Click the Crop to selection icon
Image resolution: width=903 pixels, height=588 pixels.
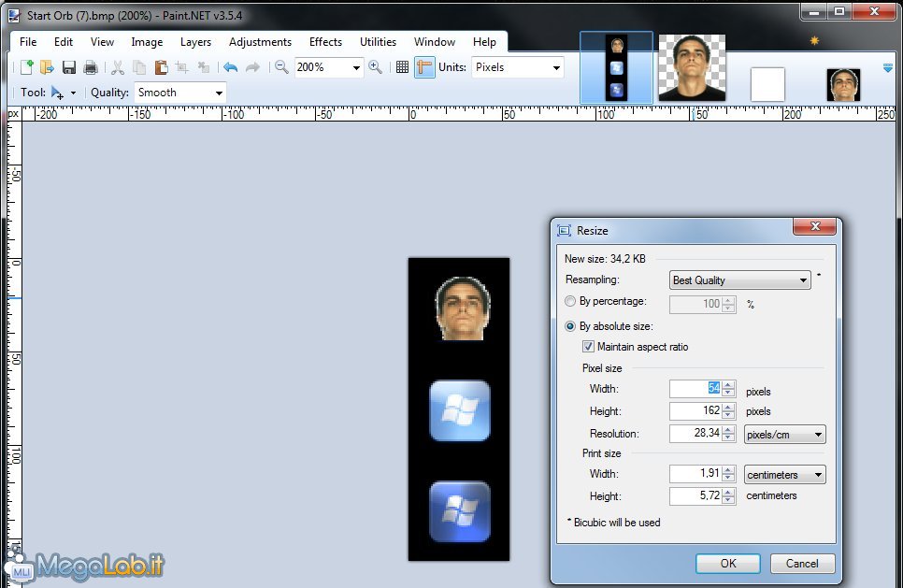click(182, 67)
